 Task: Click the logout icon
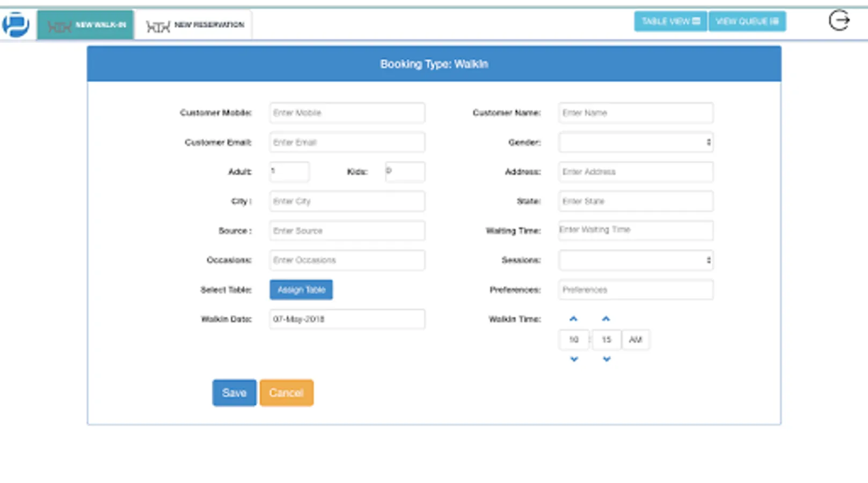839,21
